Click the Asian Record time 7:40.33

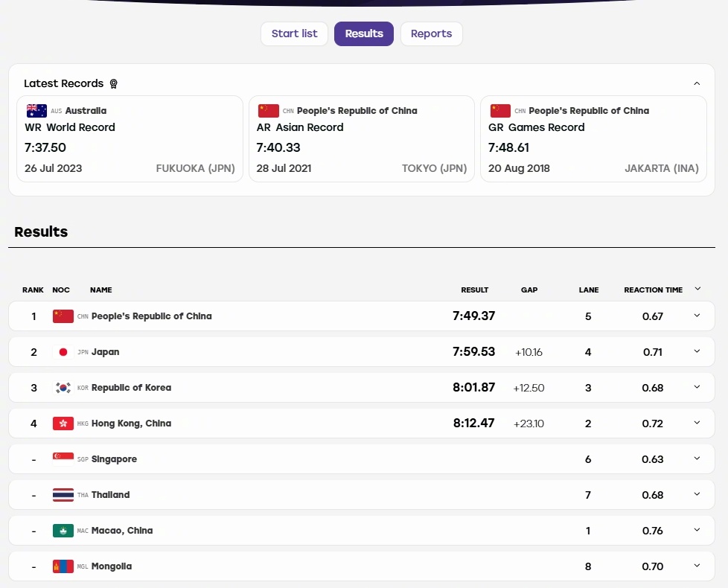pyautogui.click(x=278, y=147)
